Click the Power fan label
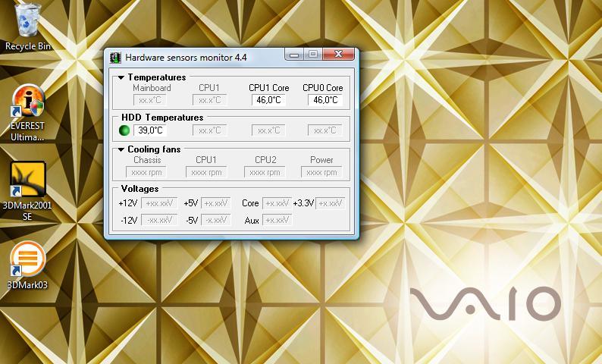 [x=321, y=160]
